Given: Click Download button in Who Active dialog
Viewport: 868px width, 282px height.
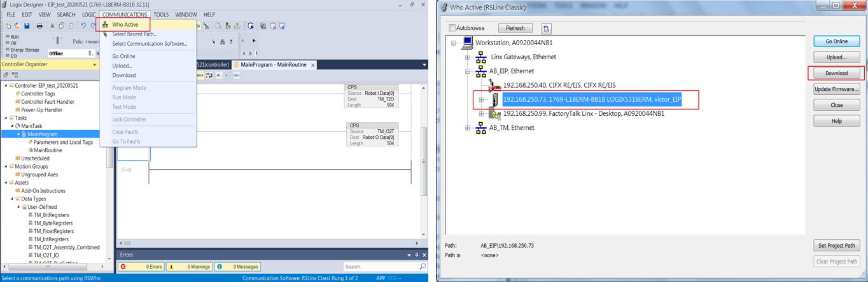Looking at the screenshot, I should pos(836,73).
